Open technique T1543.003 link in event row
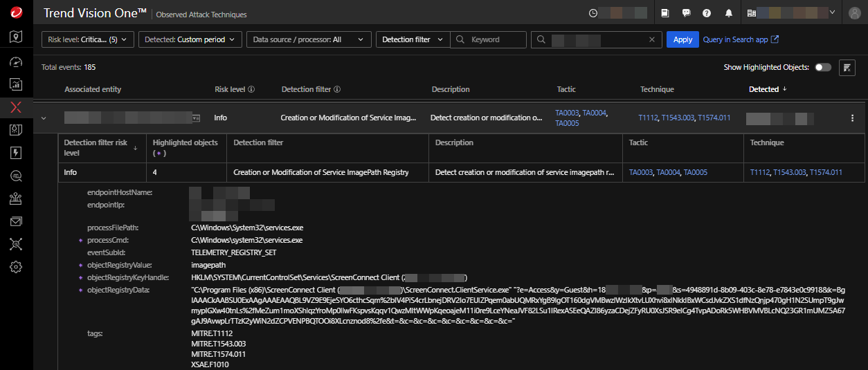This screenshot has width=868, height=370. (678, 118)
